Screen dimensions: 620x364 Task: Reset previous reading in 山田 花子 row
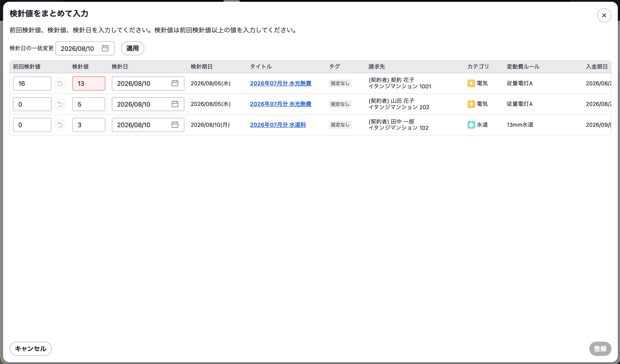(60, 104)
